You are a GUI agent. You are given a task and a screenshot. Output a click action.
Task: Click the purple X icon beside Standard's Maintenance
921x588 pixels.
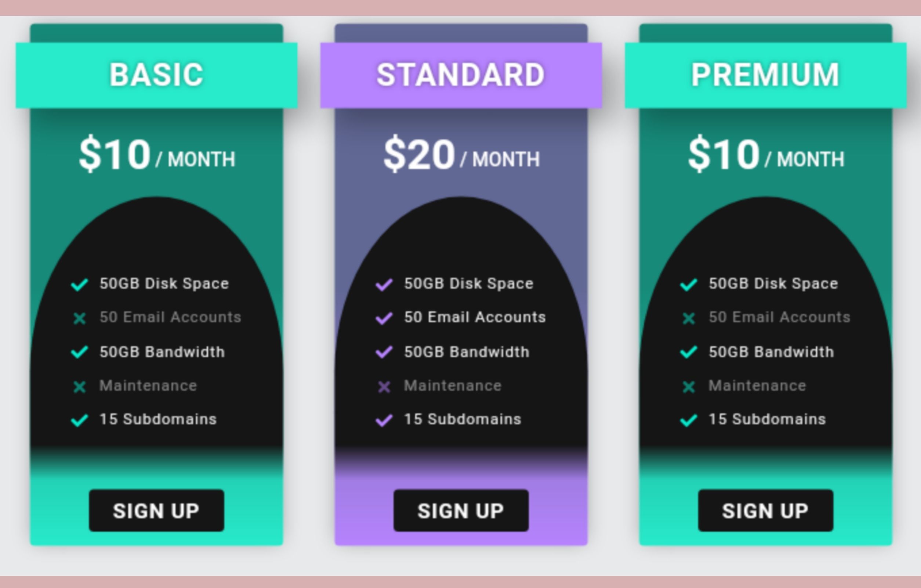click(384, 387)
